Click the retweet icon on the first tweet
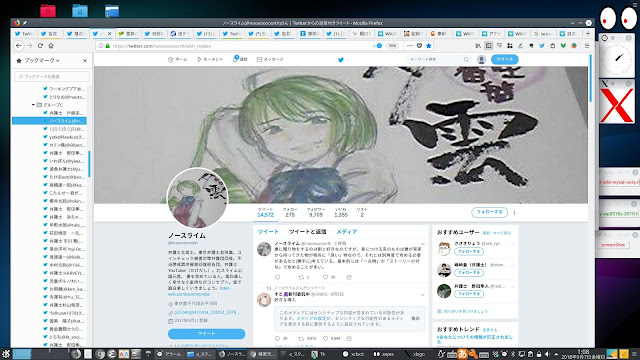The height and width of the screenshot is (360, 640). click(x=301, y=277)
